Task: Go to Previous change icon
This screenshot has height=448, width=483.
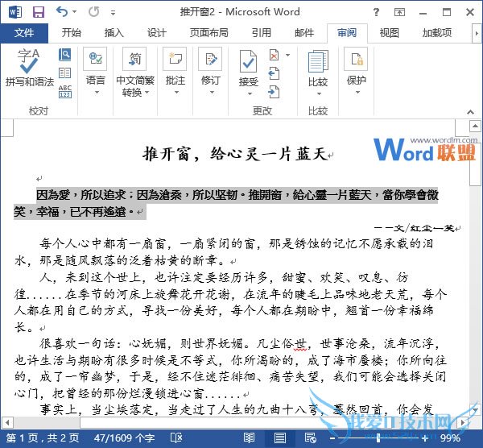Action: pos(274,73)
